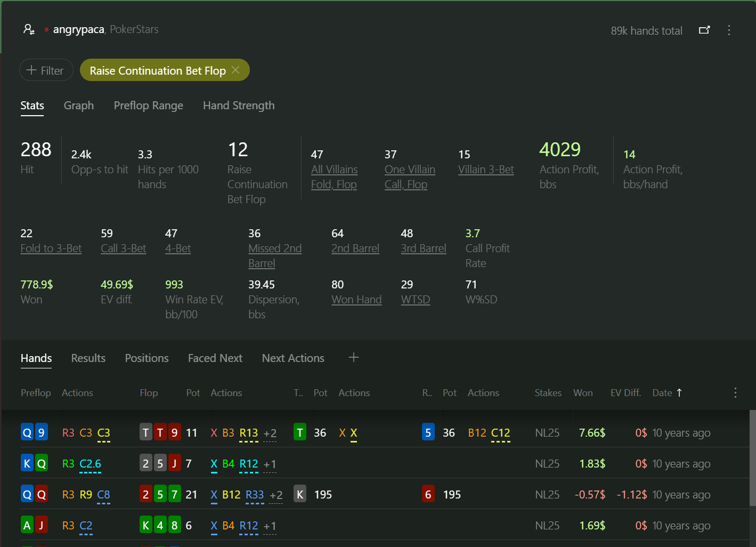
Task: Click the turn K card in Q Q row
Action: point(300,494)
